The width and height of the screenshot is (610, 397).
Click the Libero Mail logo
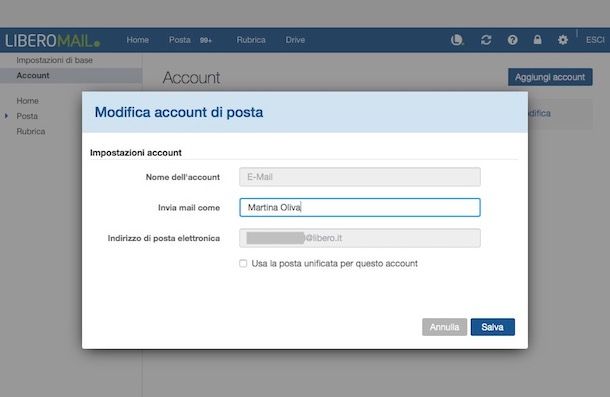(x=52, y=40)
